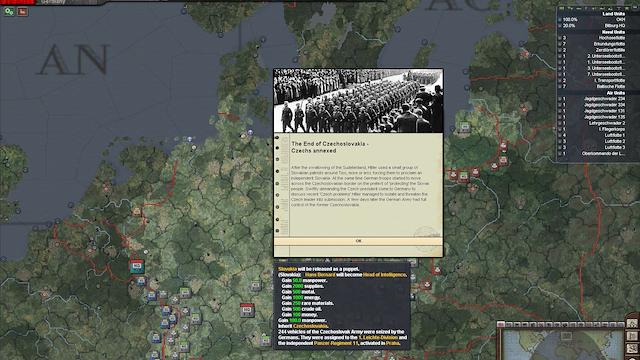Viewport: 640px width, 360px height.
Task: Click the Land Units section header
Action: tap(613, 14)
